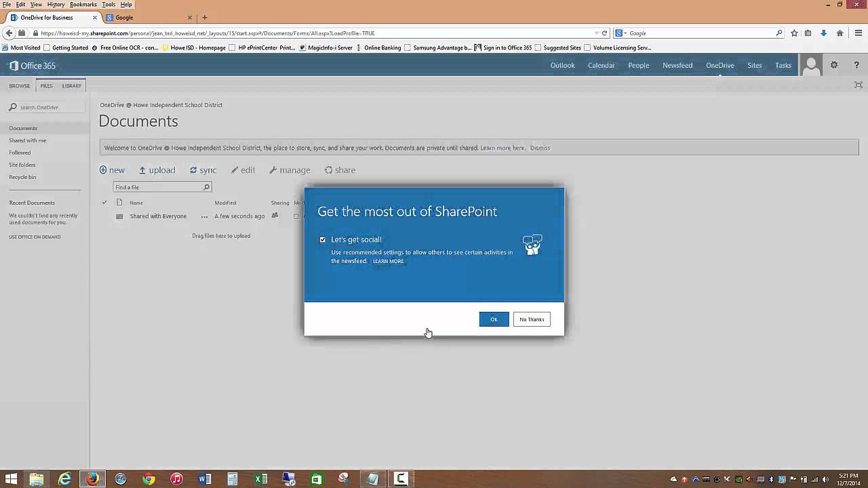The height and width of the screenshot is (488, 868).
Task: Open Firefox Tools menu
Action: click(x=108, y=4)
